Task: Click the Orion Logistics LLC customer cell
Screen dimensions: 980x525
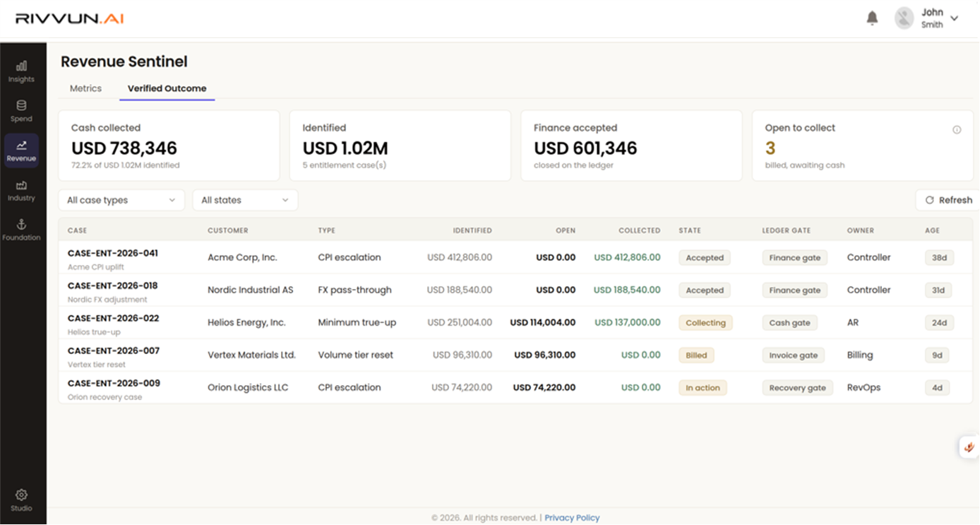Action: tap(248, 387)
